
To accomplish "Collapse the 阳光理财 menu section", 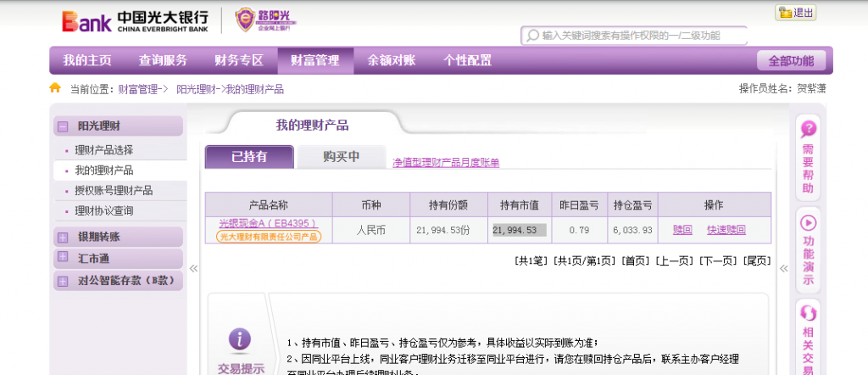I will [63, 126].
